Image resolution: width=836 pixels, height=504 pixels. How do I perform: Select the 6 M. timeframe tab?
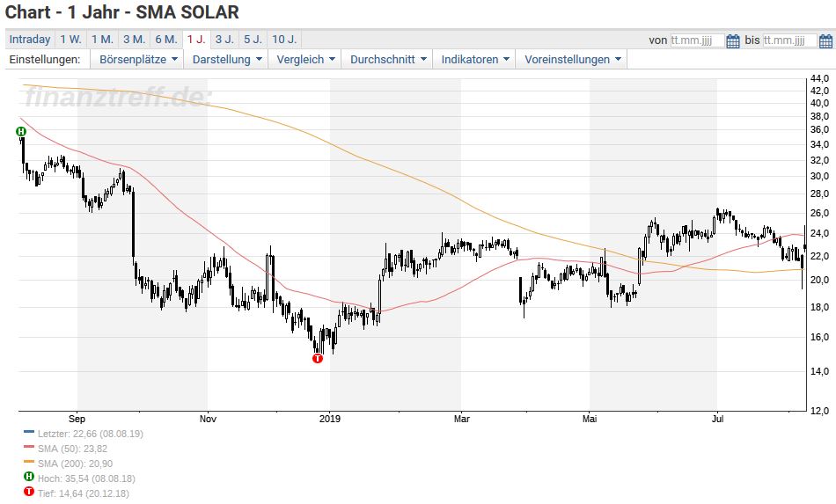tap(166, 40)
